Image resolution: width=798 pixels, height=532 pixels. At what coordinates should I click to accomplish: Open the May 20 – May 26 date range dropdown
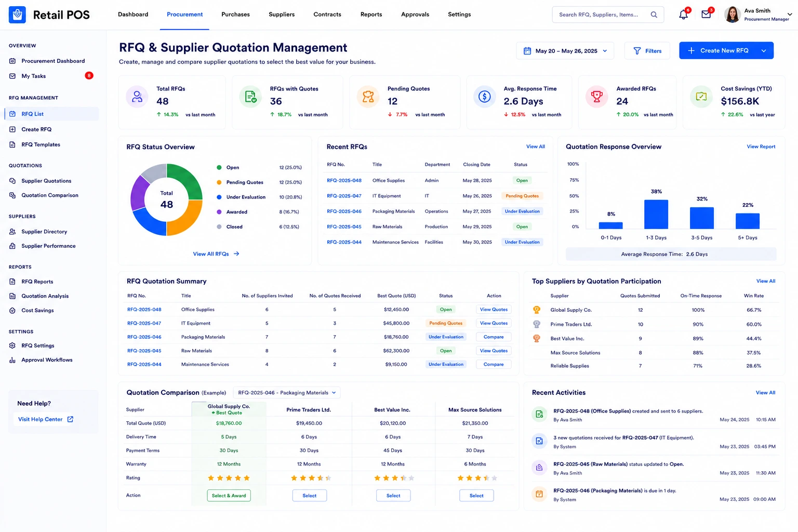565,51
